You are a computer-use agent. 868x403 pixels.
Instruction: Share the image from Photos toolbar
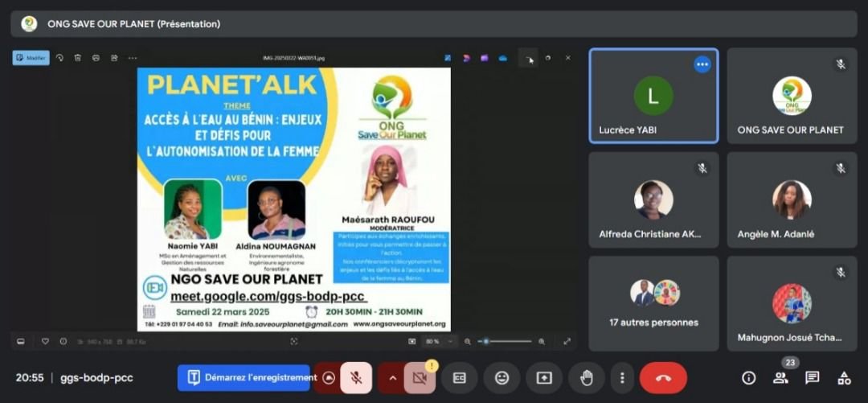coord(114,58)
